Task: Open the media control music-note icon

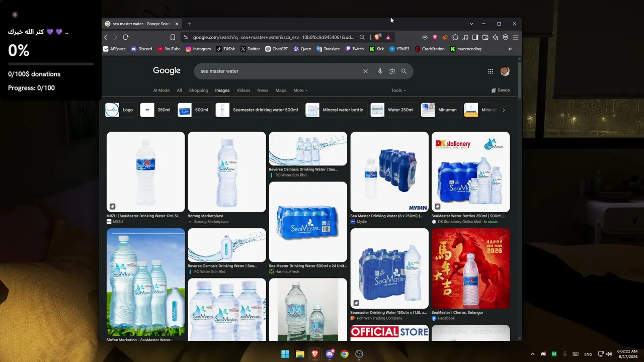Action: pos(465,37)
